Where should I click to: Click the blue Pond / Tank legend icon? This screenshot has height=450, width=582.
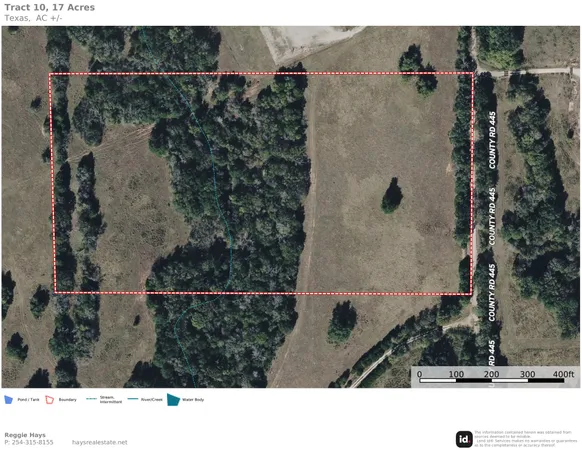pyautogui.click(x=8, y=400)
